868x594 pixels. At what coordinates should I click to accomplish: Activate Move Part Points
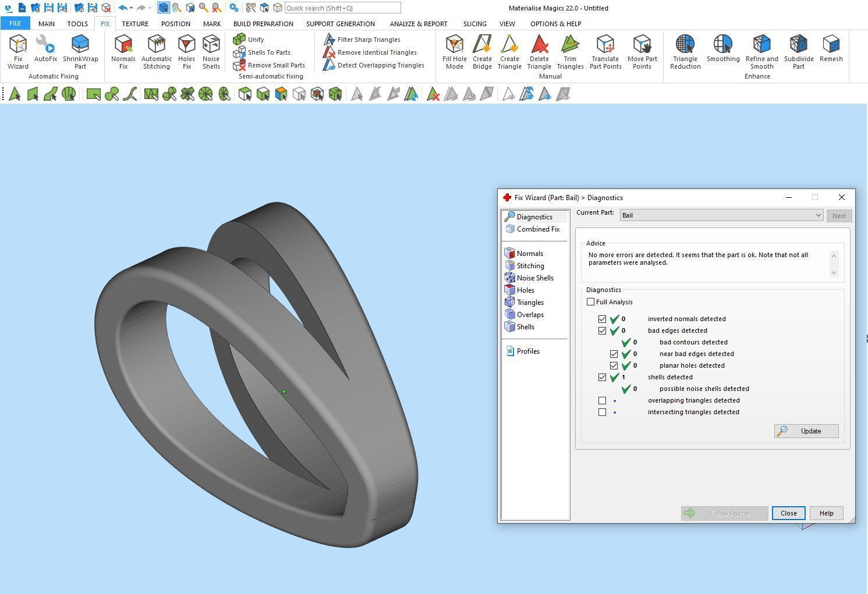coord(642,52)
